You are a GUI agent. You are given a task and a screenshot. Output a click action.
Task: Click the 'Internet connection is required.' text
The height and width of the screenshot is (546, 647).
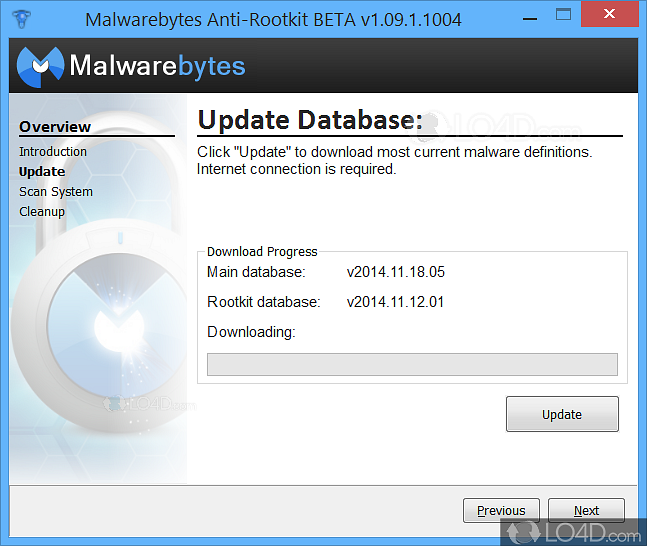pos(297,169)
